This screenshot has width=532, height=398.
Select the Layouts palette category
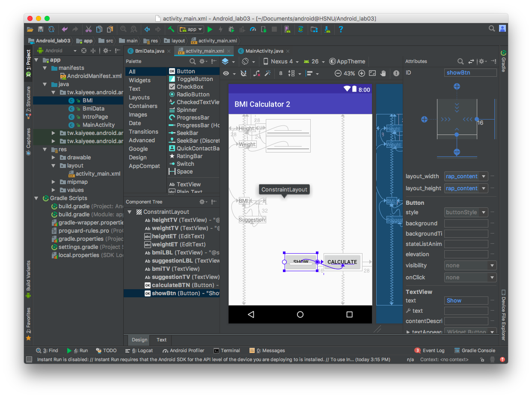coord(139,97)
